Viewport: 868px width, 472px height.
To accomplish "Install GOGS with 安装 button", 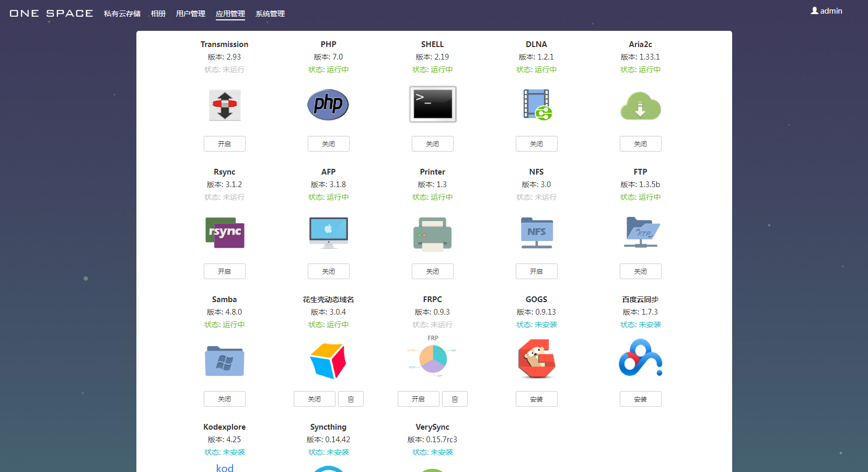I will pos(537,399).
